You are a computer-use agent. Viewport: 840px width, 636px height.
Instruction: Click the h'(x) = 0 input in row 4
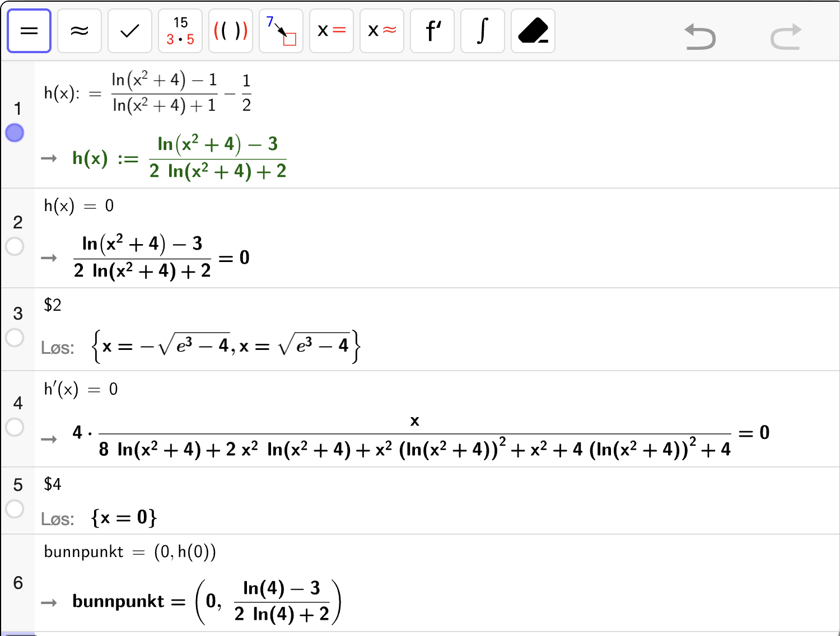[x=81, y=389]
